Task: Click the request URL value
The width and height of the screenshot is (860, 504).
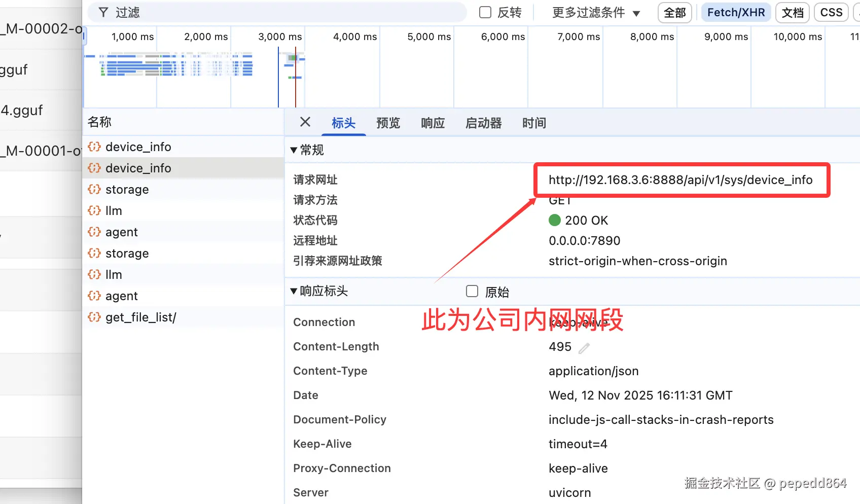Action: [x=680, y=180]
